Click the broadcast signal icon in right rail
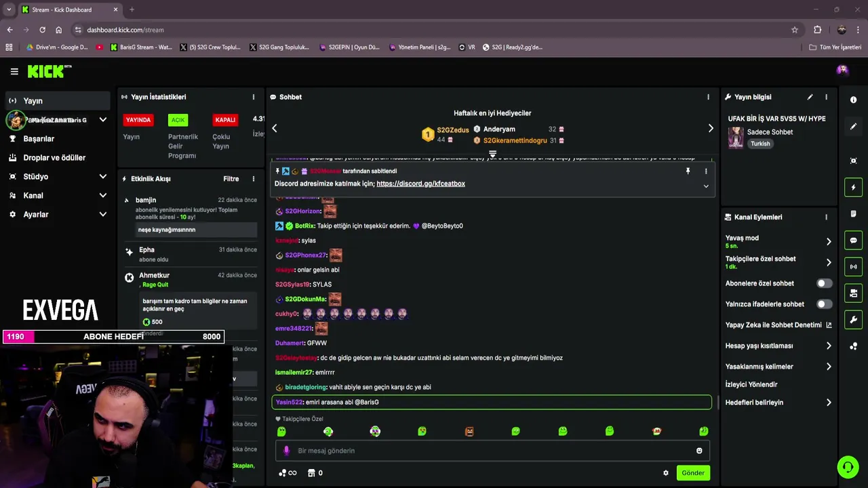This screenshot has width=868, height=488. tap(853, 266)
